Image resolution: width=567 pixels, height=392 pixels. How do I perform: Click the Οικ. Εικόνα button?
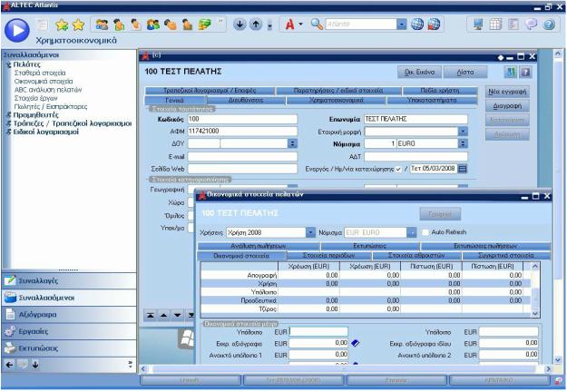pyautogui.click(x=420, y=72)
